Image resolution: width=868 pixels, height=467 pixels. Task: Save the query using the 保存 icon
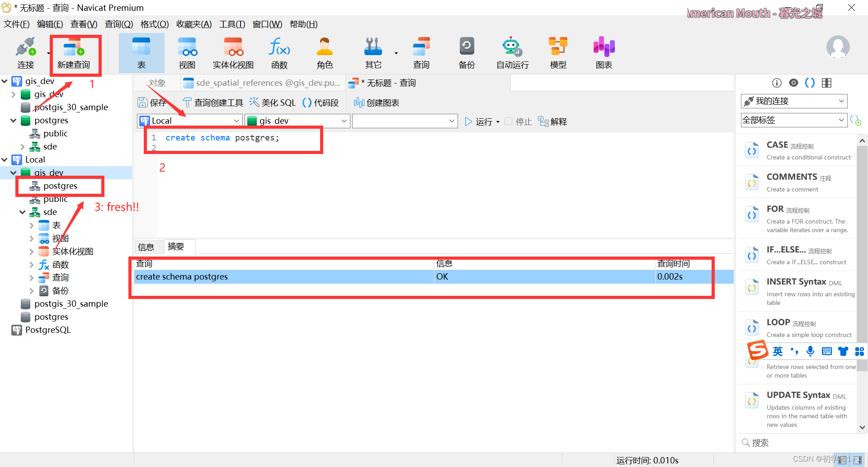(152, 103)
